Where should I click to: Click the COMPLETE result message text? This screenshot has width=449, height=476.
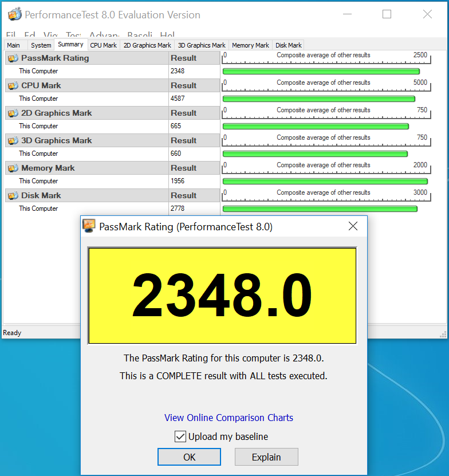[x=223, y=376]
